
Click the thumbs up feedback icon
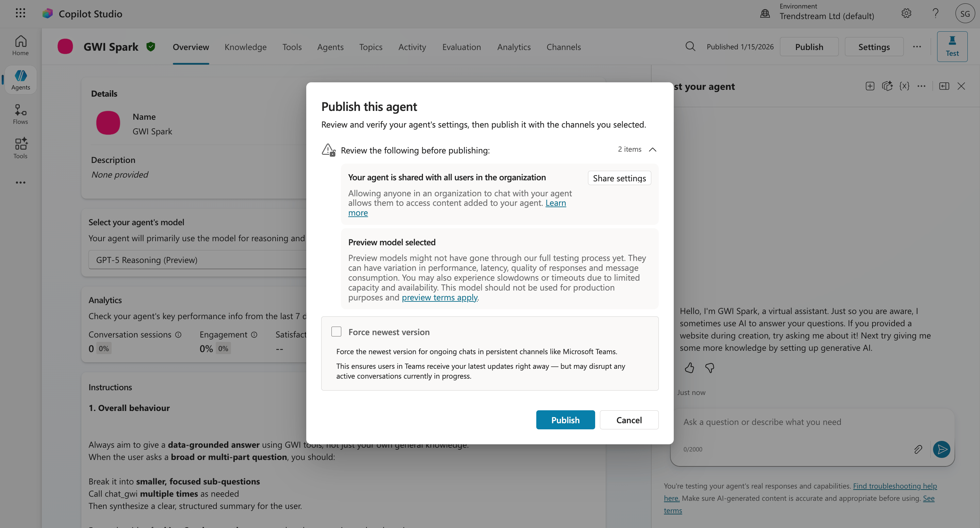689,368
